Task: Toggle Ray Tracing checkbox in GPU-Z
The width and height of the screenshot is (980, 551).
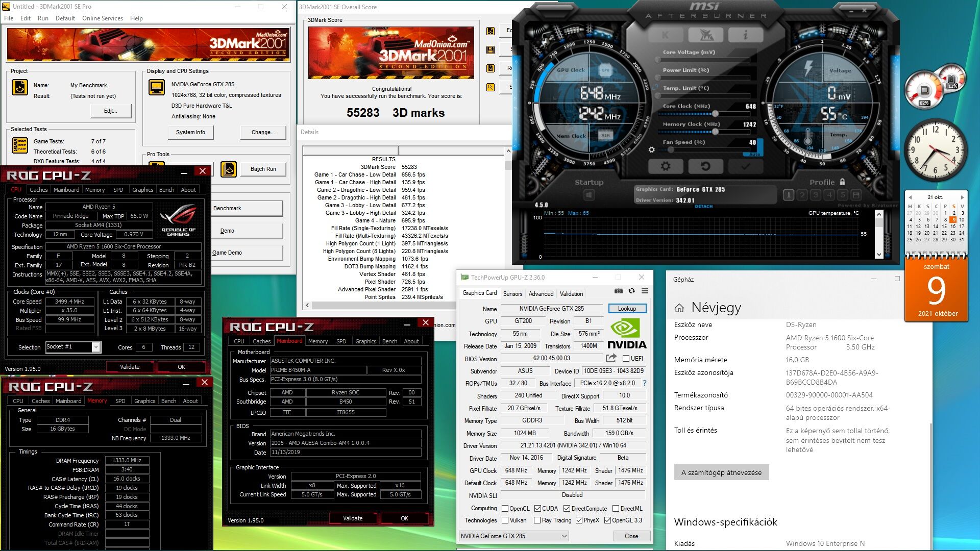Action: click(537, 520)
